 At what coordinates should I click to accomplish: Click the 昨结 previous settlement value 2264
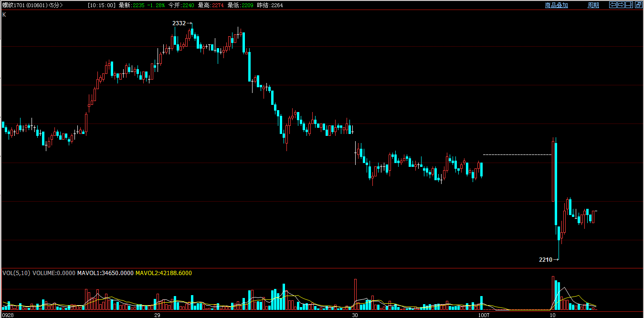[x=276, y=5]
